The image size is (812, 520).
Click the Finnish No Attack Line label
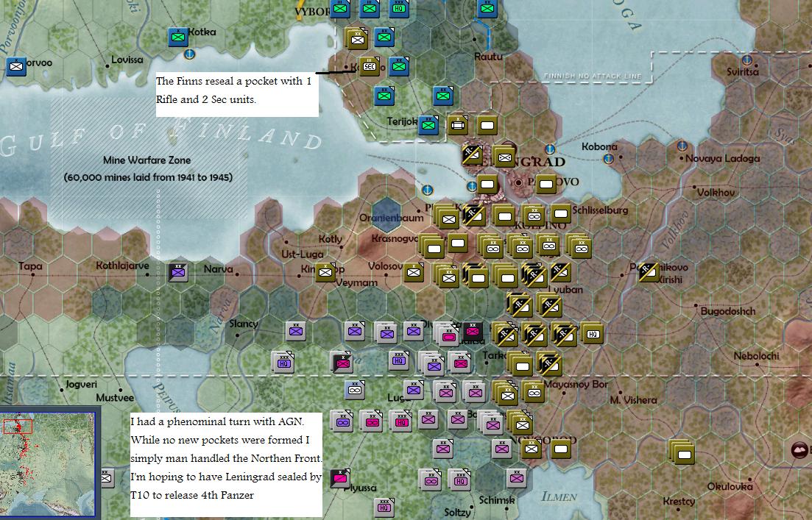click(593, 76)
